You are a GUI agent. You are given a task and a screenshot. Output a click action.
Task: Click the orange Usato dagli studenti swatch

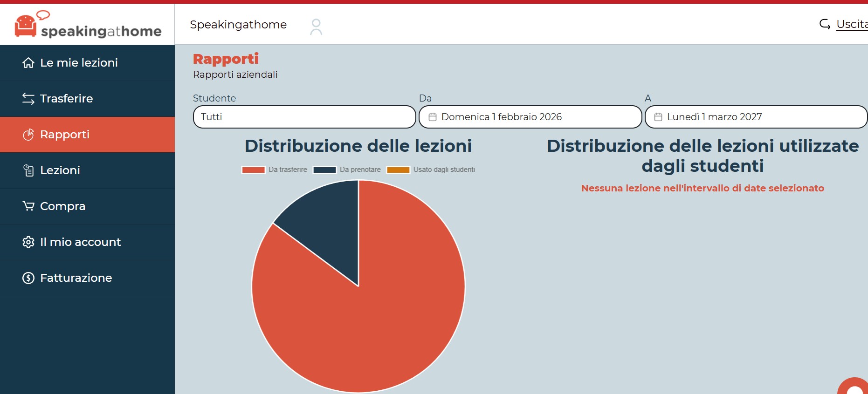(x=398, y=170)
